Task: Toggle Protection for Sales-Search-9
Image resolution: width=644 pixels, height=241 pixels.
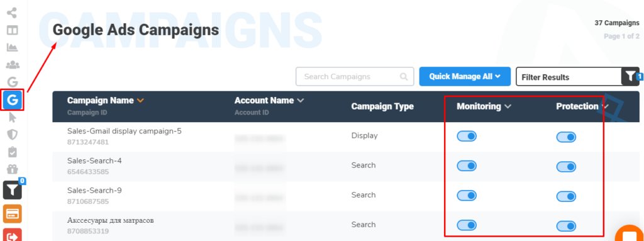Action: 566,196
